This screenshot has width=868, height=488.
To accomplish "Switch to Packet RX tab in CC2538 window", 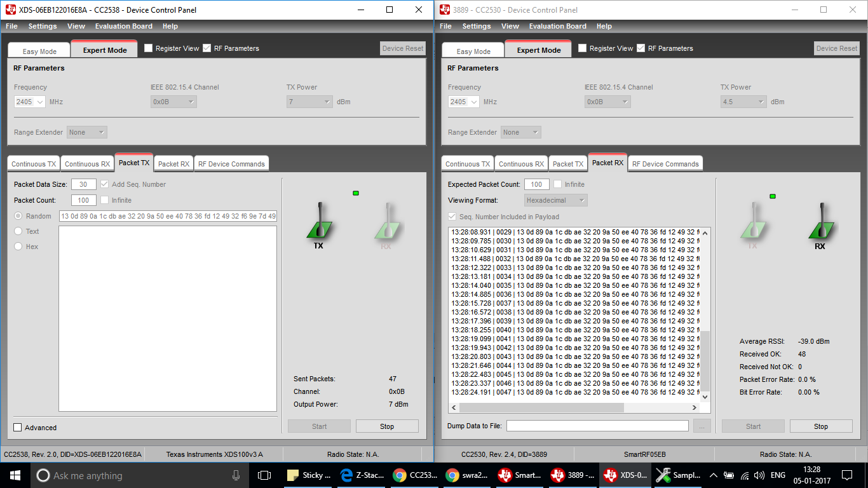I will pos(174,164).
